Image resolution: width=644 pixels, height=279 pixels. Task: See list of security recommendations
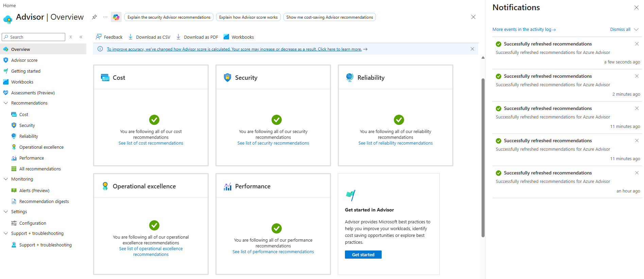273,143
